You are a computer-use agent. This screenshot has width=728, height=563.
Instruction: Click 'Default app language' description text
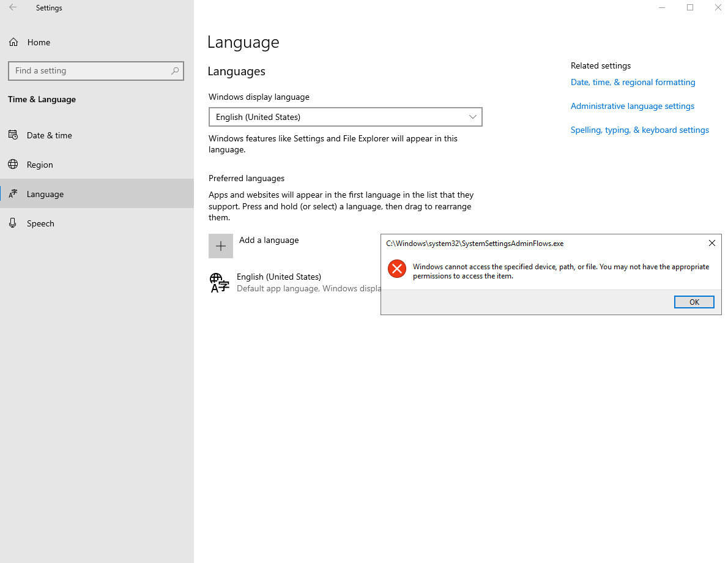pos(309,288)
